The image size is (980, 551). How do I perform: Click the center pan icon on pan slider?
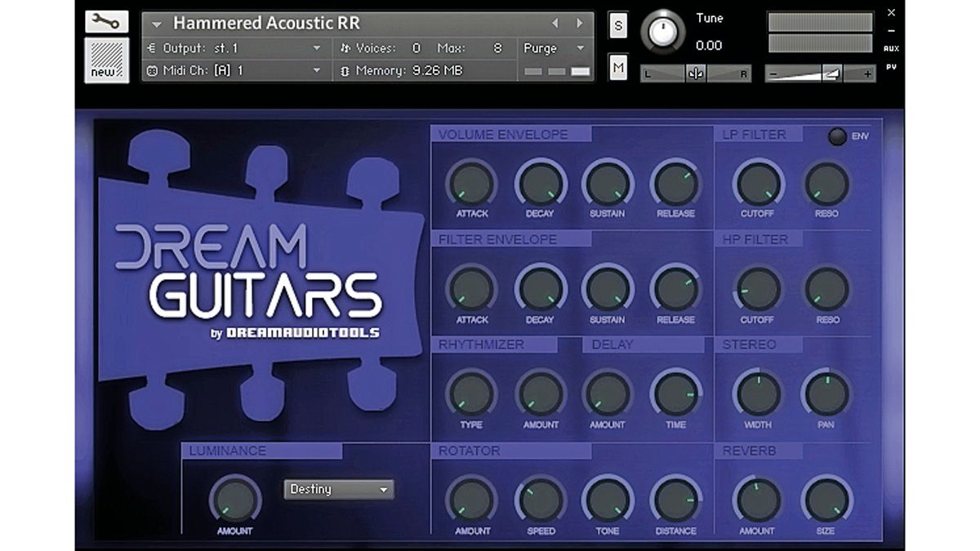[696, 73]
